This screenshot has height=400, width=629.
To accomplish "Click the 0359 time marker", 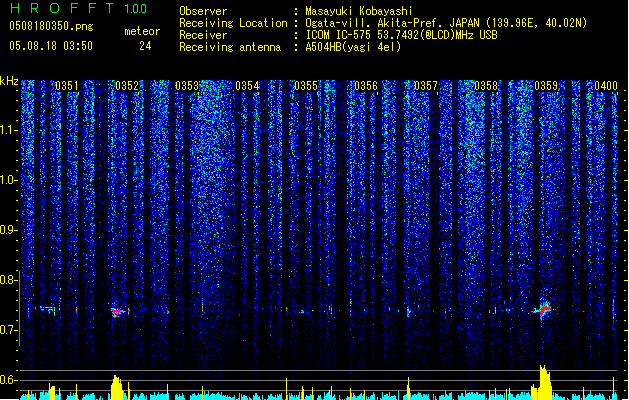I will pyautogui.click(x=546, y=86).
